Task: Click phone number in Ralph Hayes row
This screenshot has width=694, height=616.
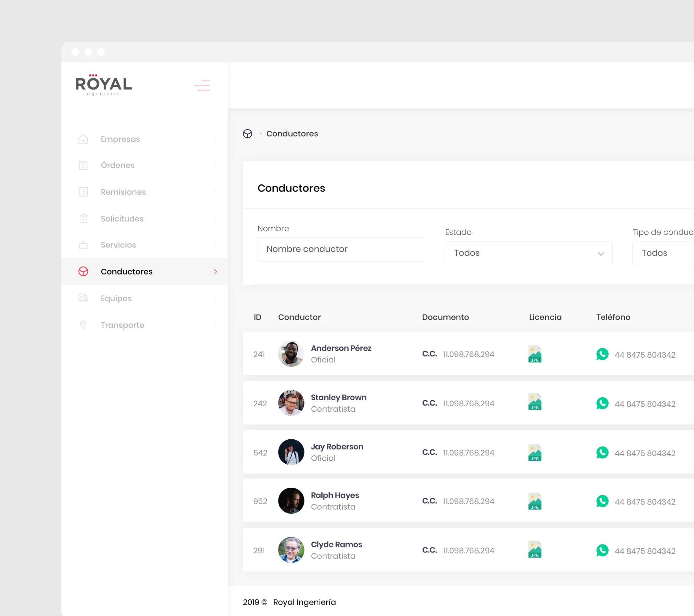Action: [645, 502]
